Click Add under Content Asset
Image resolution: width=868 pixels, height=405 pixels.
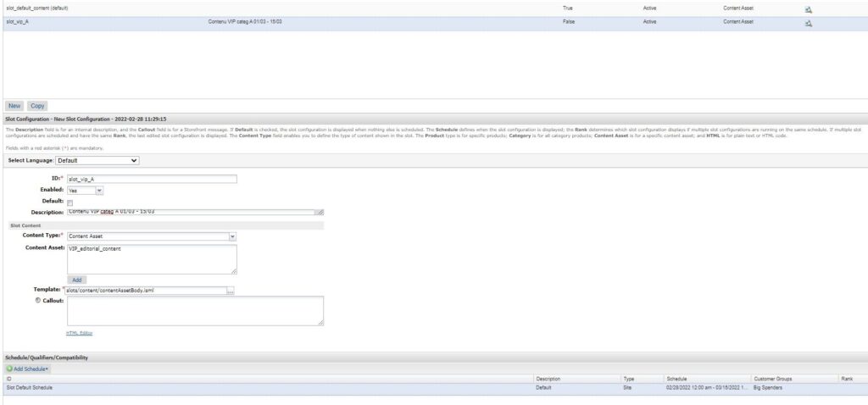pyautogui.click(x=77, y=280)
